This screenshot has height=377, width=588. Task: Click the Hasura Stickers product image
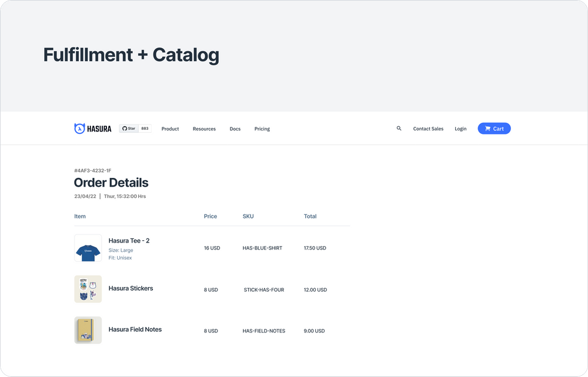coord(88,289)
